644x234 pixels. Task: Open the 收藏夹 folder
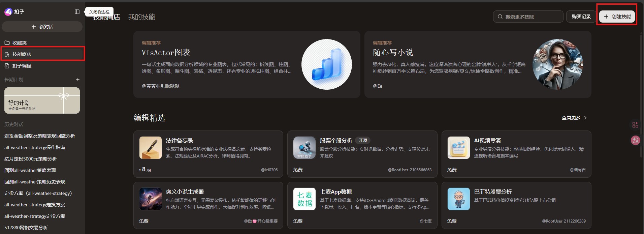point(42,43)
